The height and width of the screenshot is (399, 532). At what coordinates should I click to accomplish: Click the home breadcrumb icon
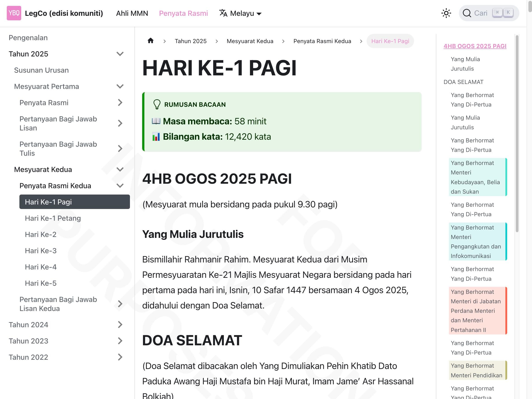click(150, 41)
